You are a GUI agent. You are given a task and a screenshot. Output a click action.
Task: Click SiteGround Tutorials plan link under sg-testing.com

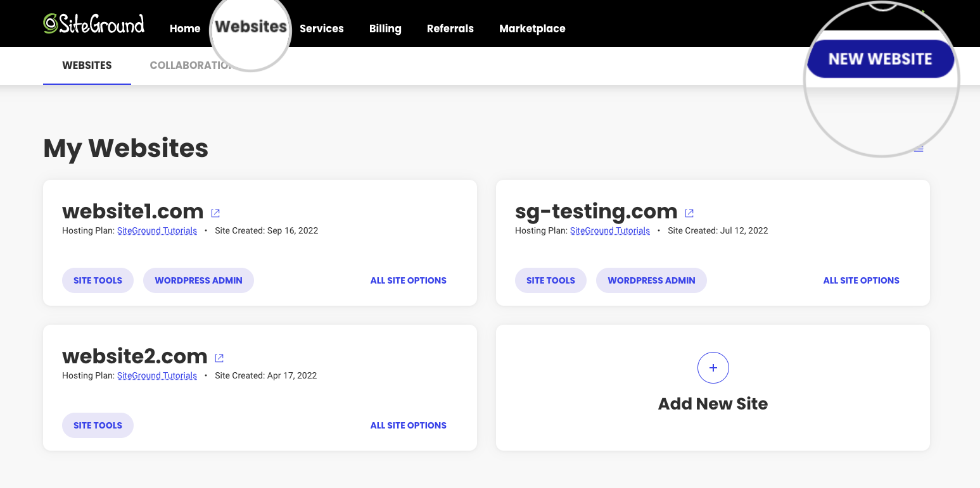610,231
